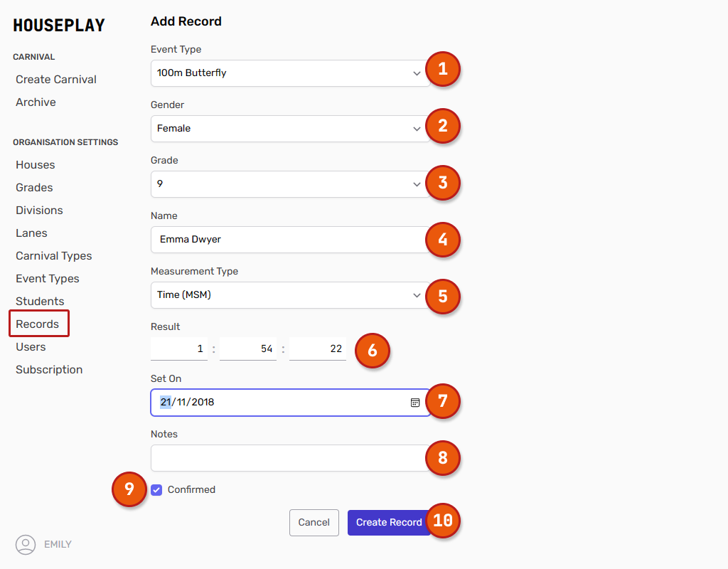Image resolution: width=728 pixels, height=569 pixels.
Task: Go to the Archive page
Action: click(x=36, y=102)
